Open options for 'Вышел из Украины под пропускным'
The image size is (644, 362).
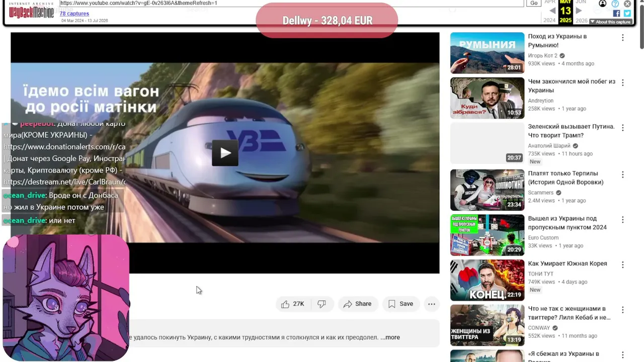tap(623, 220)
